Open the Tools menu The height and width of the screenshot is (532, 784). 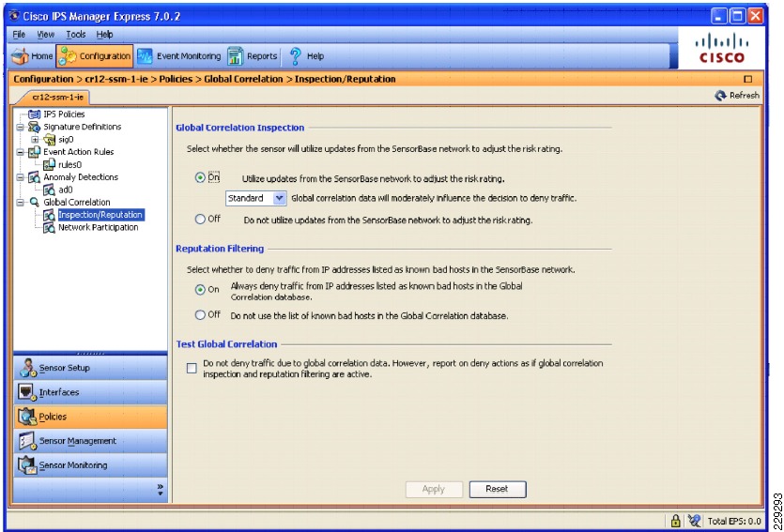click(x=76, y=35)
